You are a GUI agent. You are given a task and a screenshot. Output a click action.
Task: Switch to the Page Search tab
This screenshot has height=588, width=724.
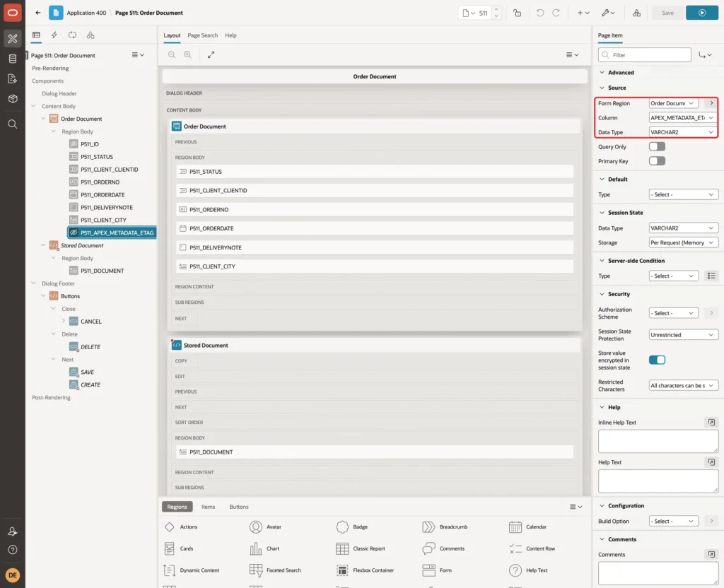202,35
